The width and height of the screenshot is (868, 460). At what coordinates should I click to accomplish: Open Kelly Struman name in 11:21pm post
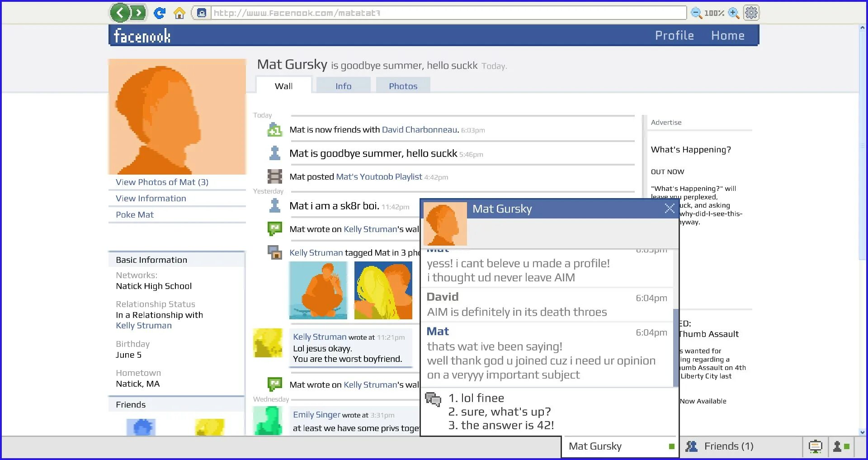[x=320, y=337]
